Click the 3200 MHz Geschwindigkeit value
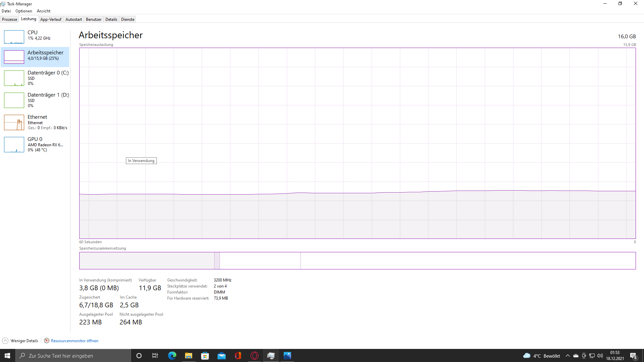The image size is (644, 362). 223,280
